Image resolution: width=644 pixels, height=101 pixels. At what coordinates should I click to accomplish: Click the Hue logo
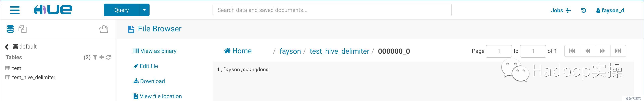pyautogui.click(x=53, y=10)
